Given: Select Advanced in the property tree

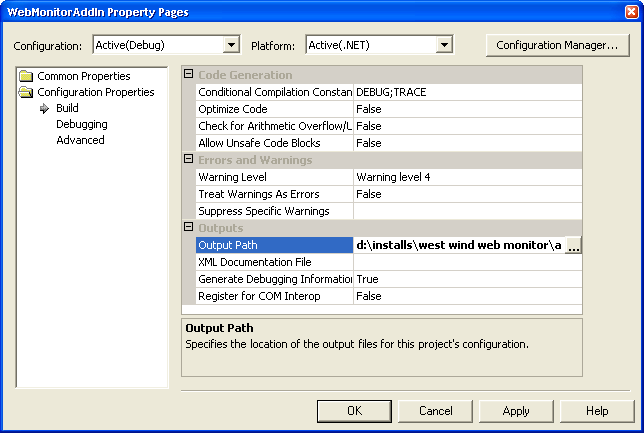Looking at the screenshot, I should (x=80, y=141).
